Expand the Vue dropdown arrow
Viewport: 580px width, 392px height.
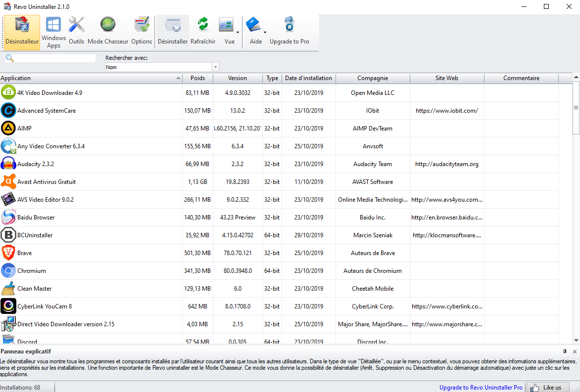coord(238,33)
